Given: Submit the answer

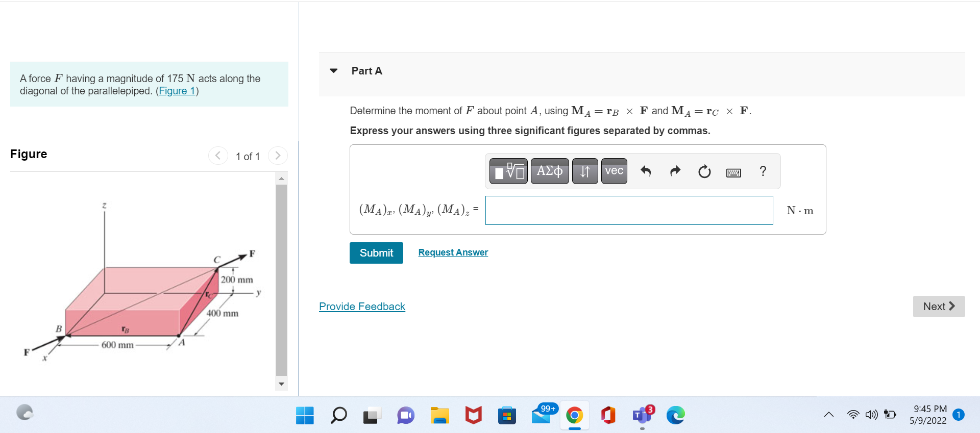Looking at the screenshot, I should pyautogui.click(x=376, y=253).
